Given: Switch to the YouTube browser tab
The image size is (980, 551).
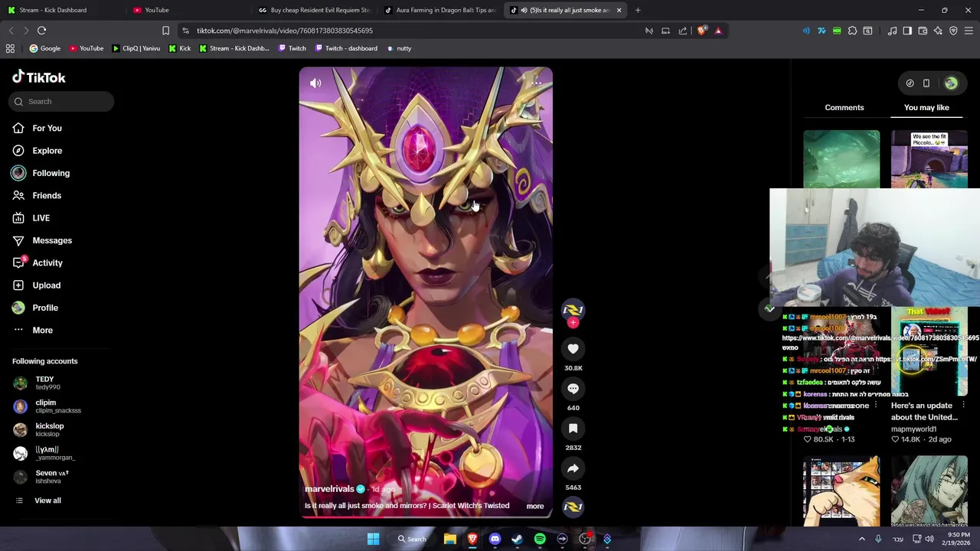Looking at the screenshot, I should (x=188, y=10).
